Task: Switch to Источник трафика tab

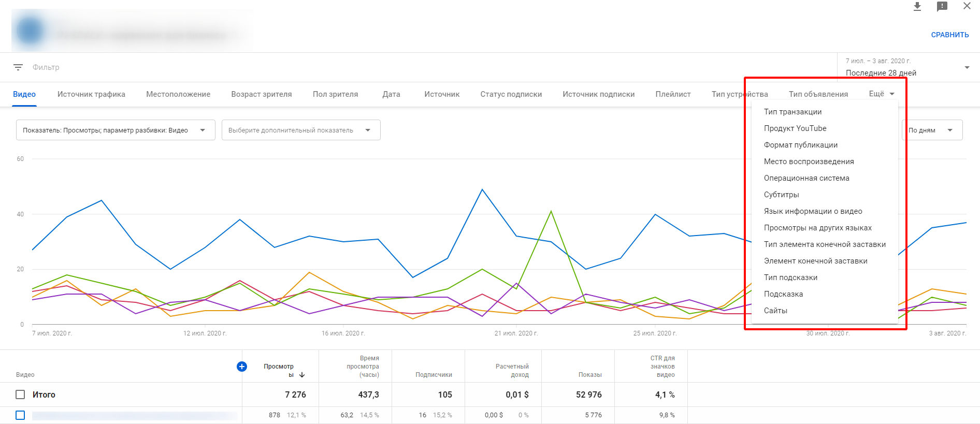Action: point(91,94)
